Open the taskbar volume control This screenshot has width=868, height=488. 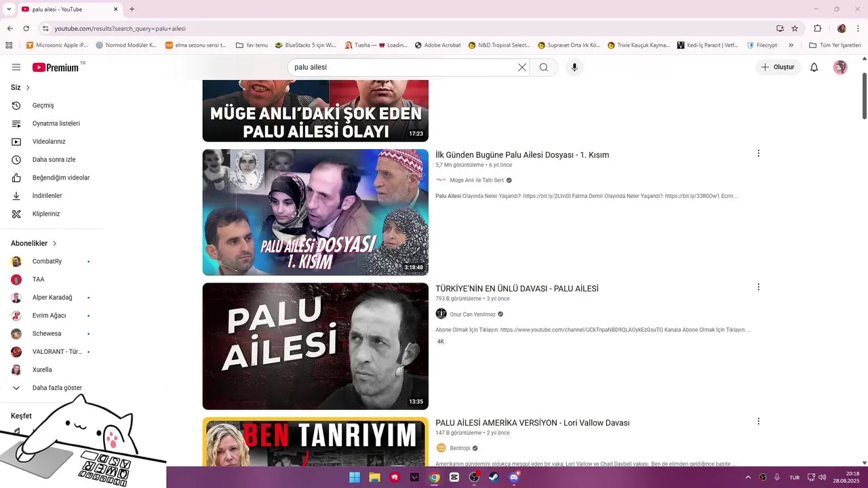(x=822, y=477)
